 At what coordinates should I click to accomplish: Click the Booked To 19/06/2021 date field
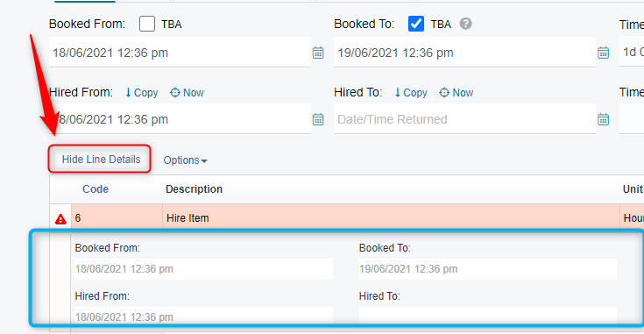click(x=464, y=53)
